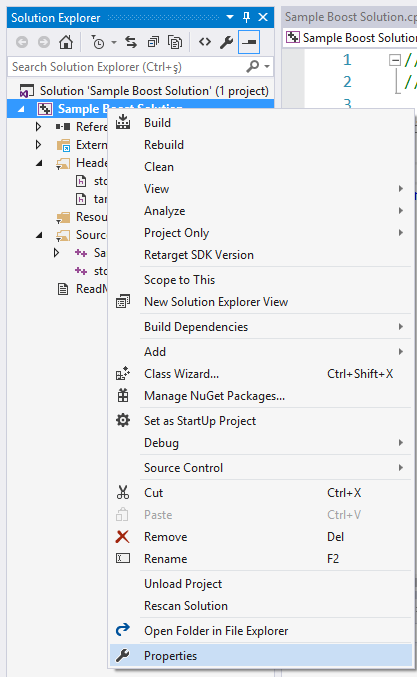
Task: Click the wrench Properties icon in toolbar
Action: pos(226,42)
